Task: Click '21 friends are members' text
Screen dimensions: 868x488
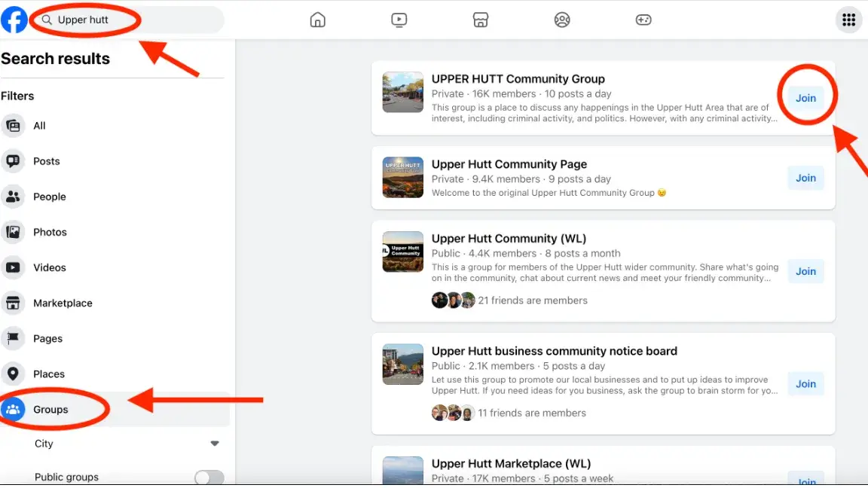Action: point(533,300)
